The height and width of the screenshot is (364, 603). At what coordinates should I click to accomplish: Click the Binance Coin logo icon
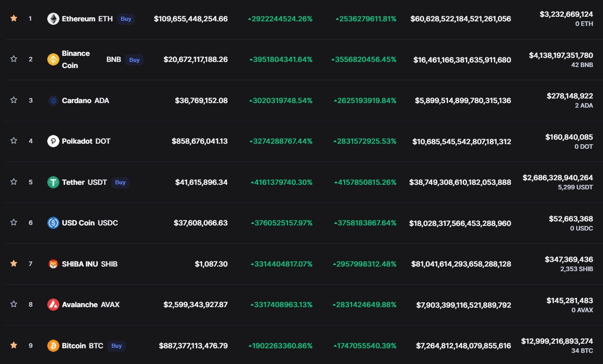[53, 59]
